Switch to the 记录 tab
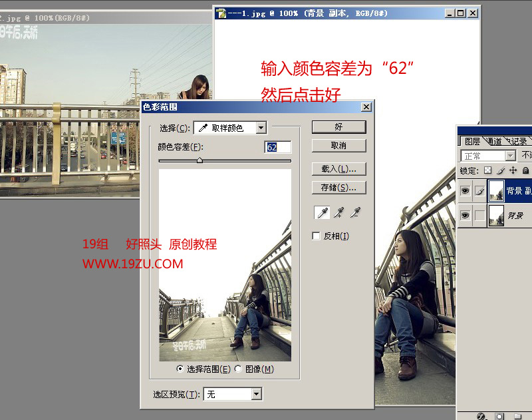 click(518, 141)
